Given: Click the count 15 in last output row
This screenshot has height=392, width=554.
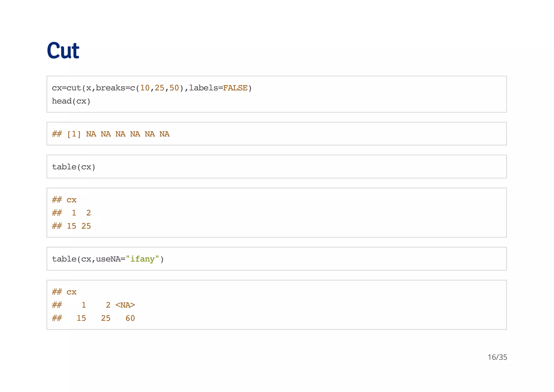Looking at the screenshot, I should pos(81,318).
